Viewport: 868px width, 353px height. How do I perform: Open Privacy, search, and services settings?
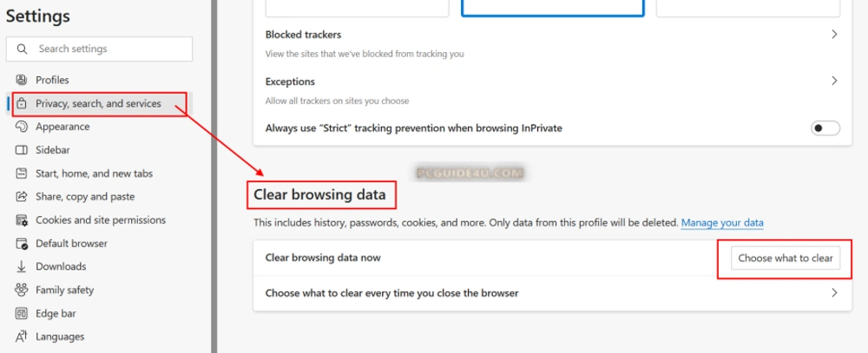coord(98,104)
